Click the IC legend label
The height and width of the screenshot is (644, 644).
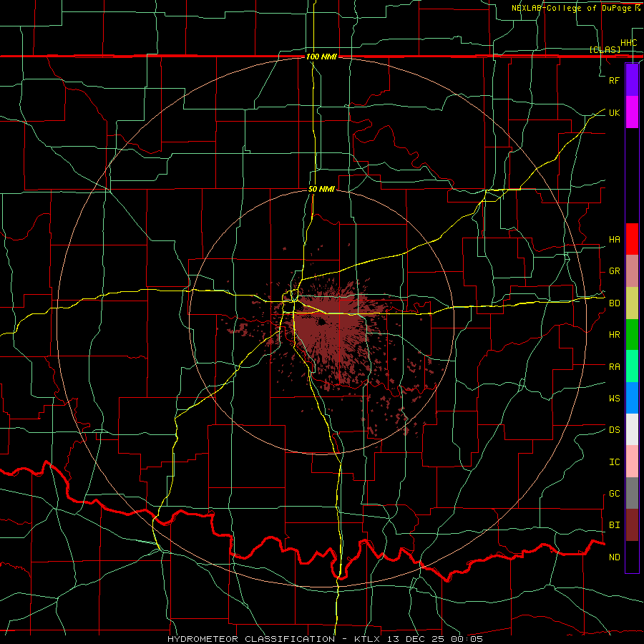tap(614, 462)
